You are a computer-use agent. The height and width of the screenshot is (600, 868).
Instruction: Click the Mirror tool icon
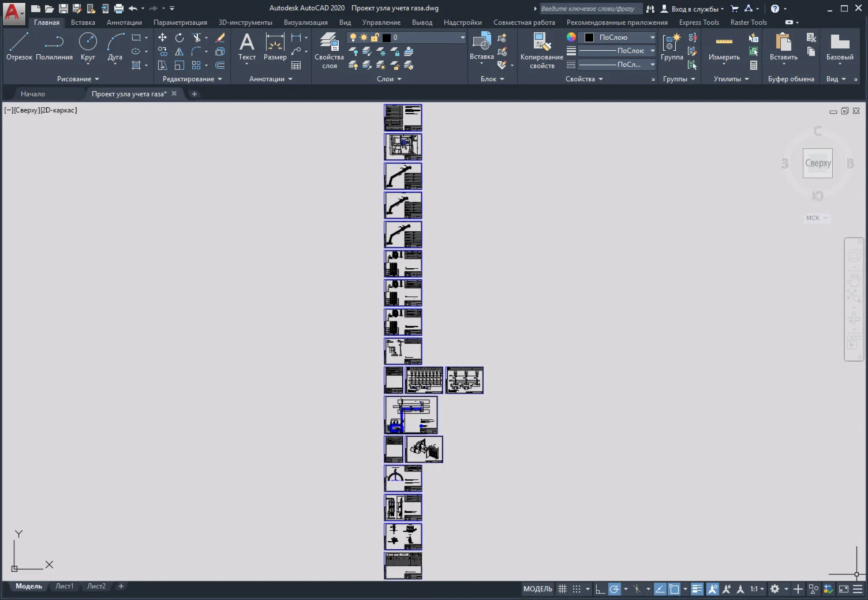[179, 51]
